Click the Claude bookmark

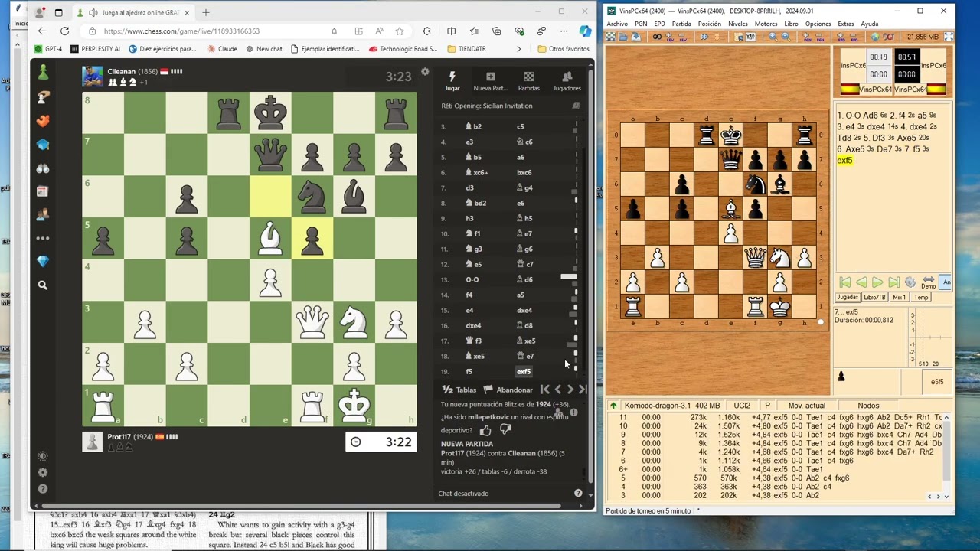tap(222, 49)
